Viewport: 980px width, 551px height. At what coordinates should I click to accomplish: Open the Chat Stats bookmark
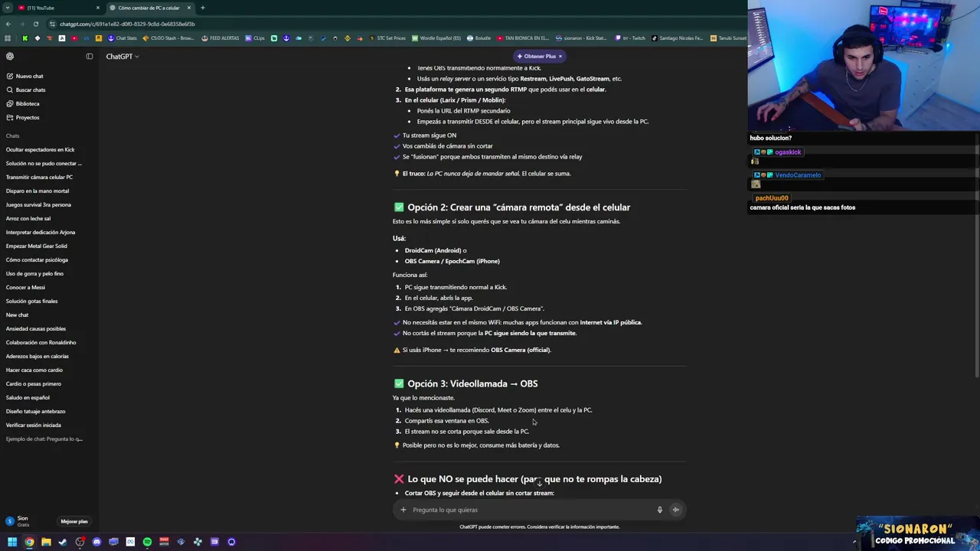point(122,38)
